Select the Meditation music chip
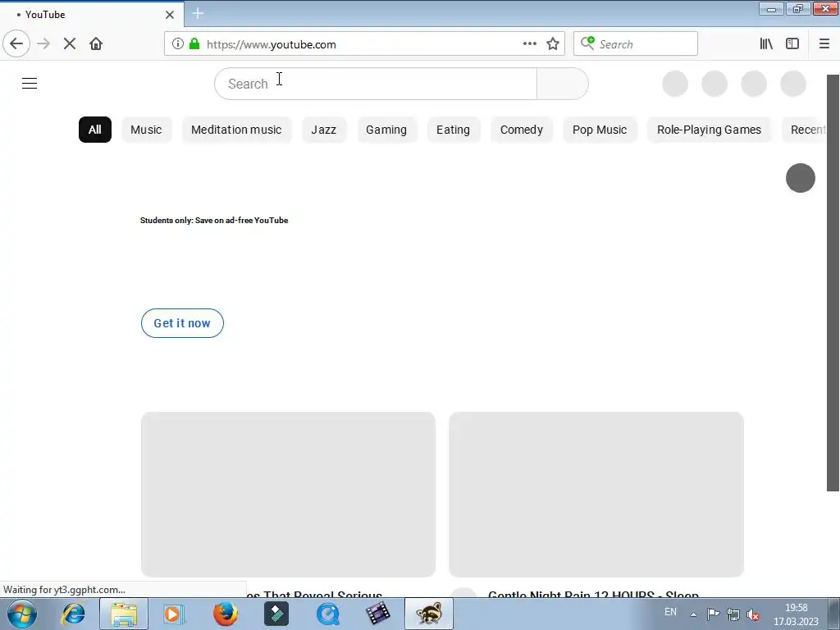Image resolution: width=840 pixels, height=630 pixels. (236, 130)
